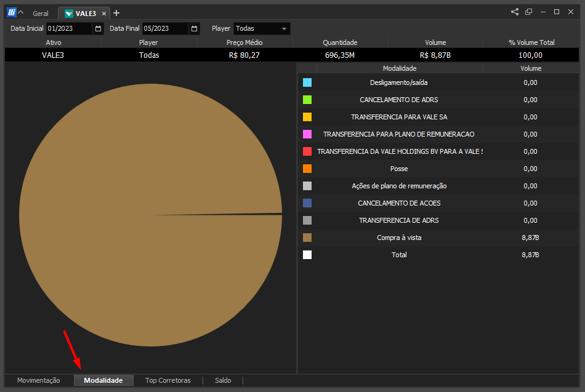Switch to the Geral tab
Screen dimensions: 585x392
click(x=40, y=14)
